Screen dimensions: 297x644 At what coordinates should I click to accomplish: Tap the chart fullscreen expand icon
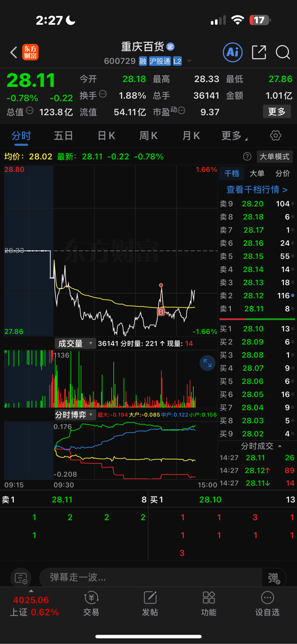(x=207, y=363)
